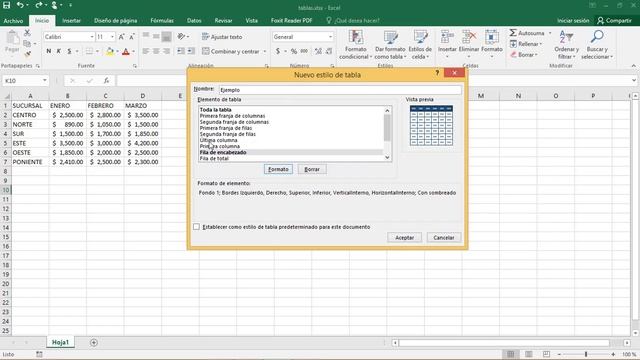Toggle Negrita bold formatting
Image resolution: width=640 pixels, height=360 pixels.
click(x=49, y=51)
